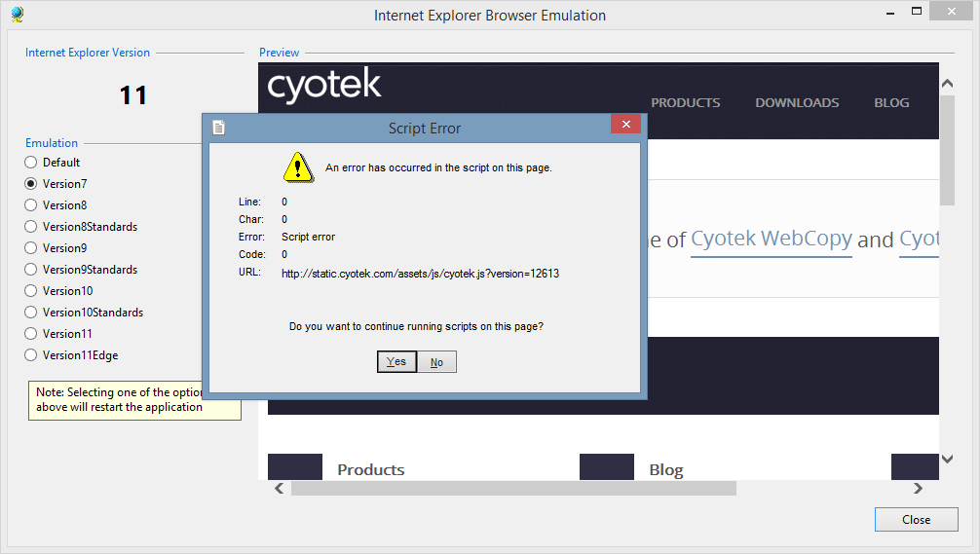980x554 pixels.
Task: Click the restart note box
Action: click(x=134, y=400)
